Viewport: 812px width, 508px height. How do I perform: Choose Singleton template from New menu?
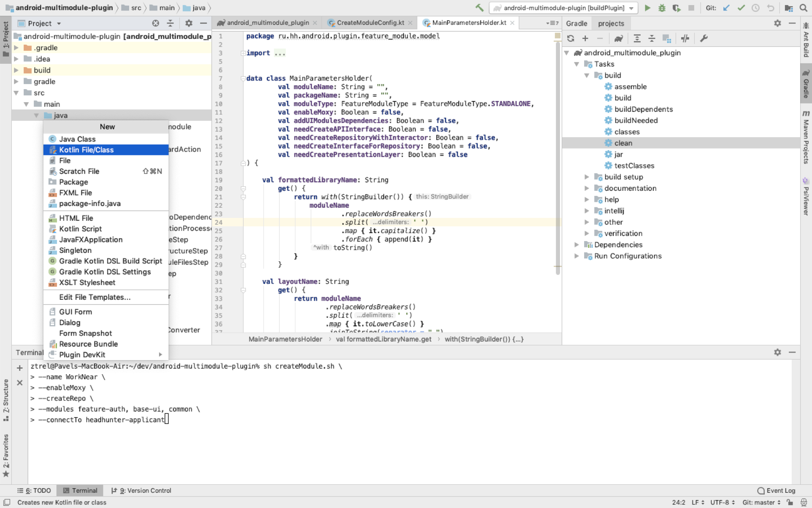(106, 250)
